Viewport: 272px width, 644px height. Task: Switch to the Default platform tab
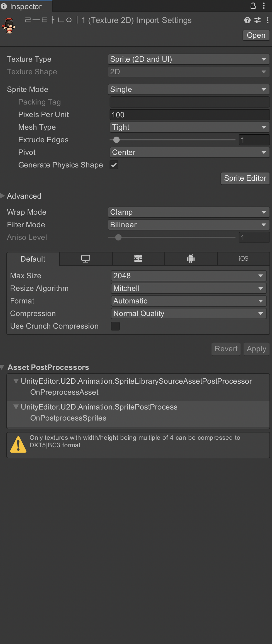[x=33, y=259]
